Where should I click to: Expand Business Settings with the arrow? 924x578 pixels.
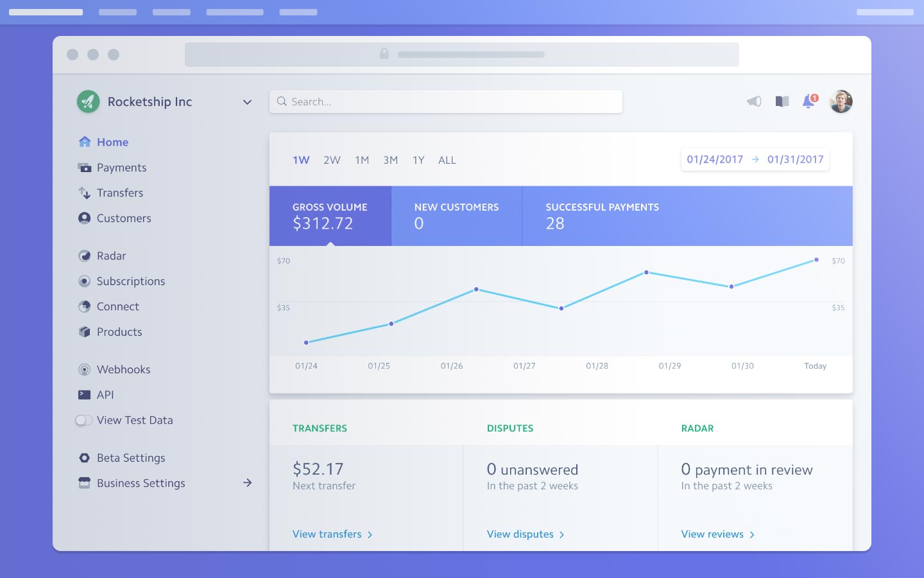[247, 483]
